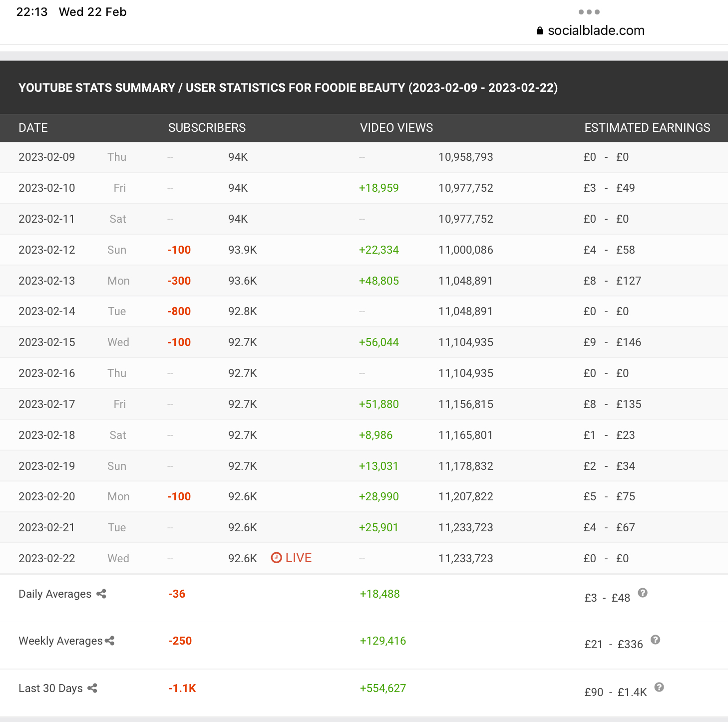Tap the lock icon beside socialblade.com
Viewport: 728px width, 722px height.
pos(540,30)
